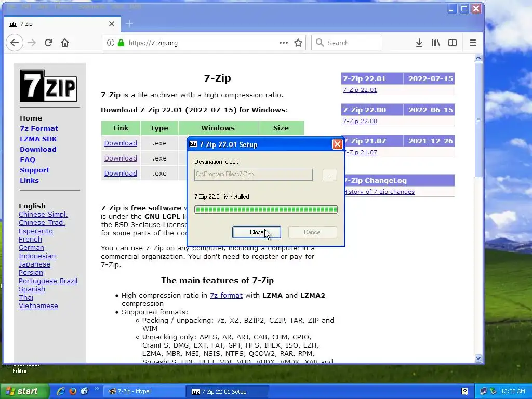
Task: Bookmark this page with star icon
Action: click(x=298, y=43)
